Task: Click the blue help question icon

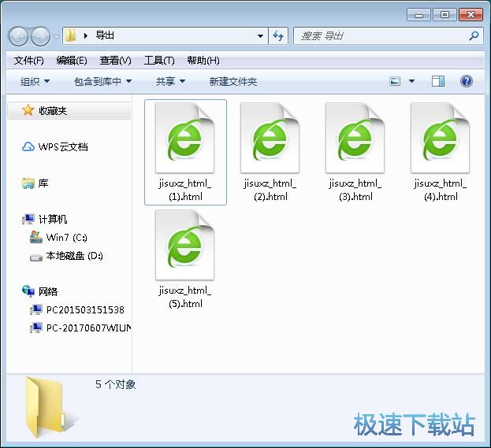Action: click(x=467, y=81)
